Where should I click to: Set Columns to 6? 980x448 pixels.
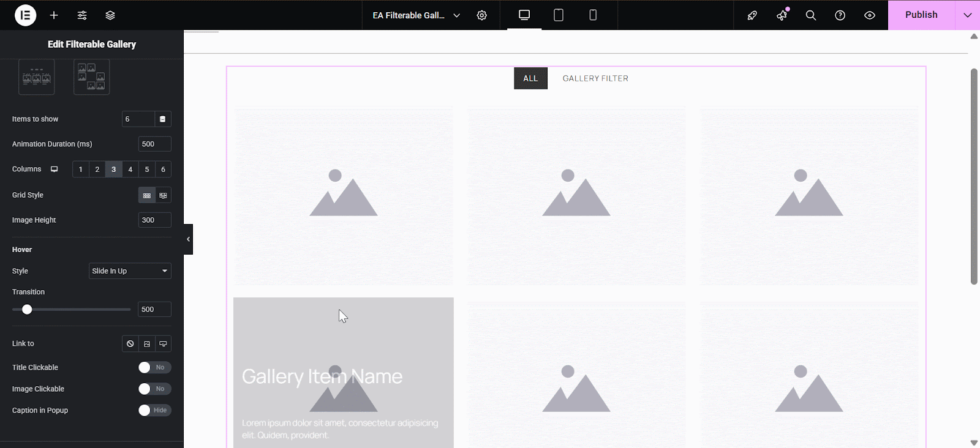click(163, 170)
